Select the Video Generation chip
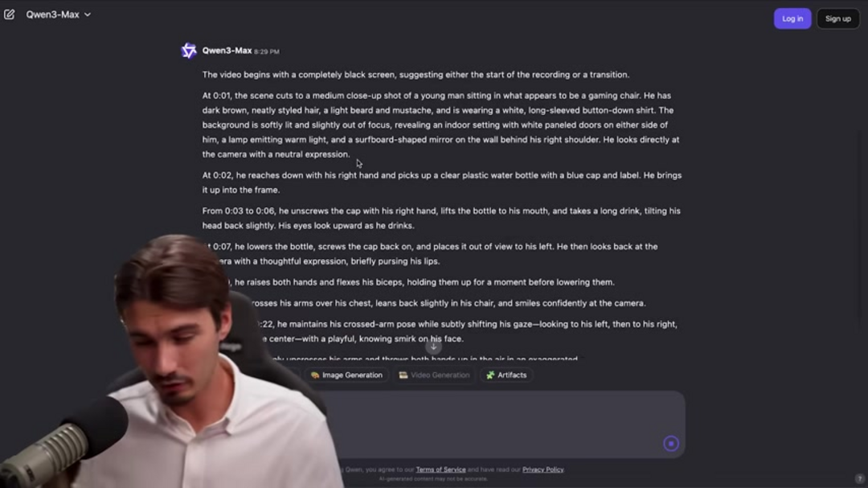Screen dimensions: 868x488 tap(435, 375)
